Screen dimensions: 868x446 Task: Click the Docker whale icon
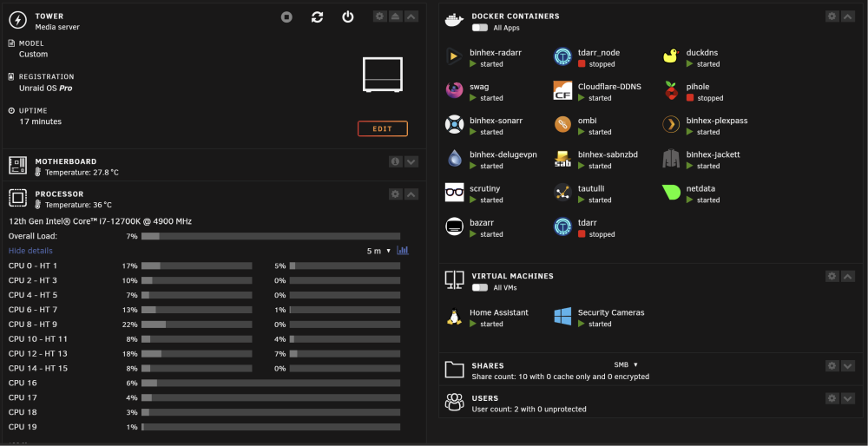[x=454, y=21]
